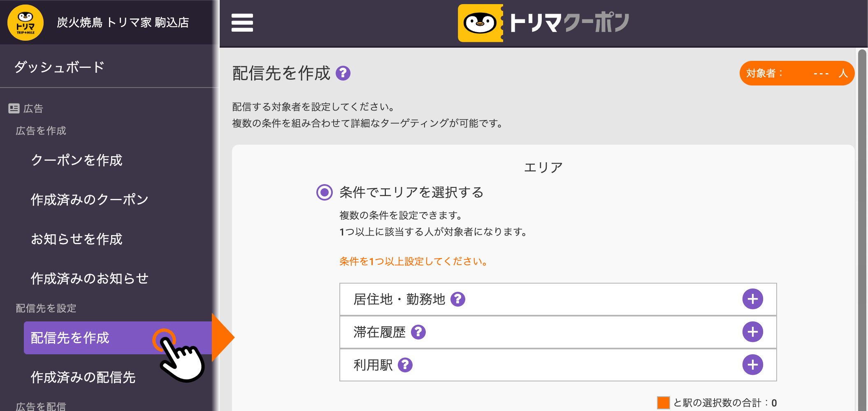The width and height of the screenshot is (868, 411).
Task: Click the 広告 section card icon
Action: tap(14, 109)
